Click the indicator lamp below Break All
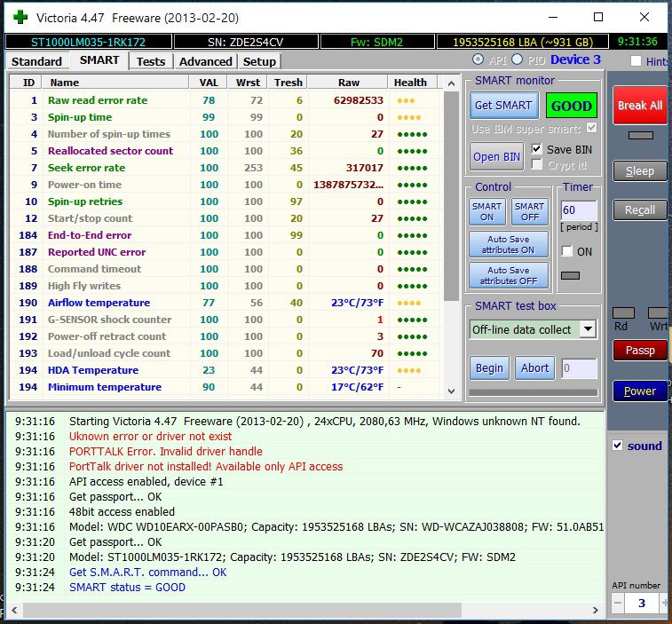672x624 pixels. click(641, 136)
